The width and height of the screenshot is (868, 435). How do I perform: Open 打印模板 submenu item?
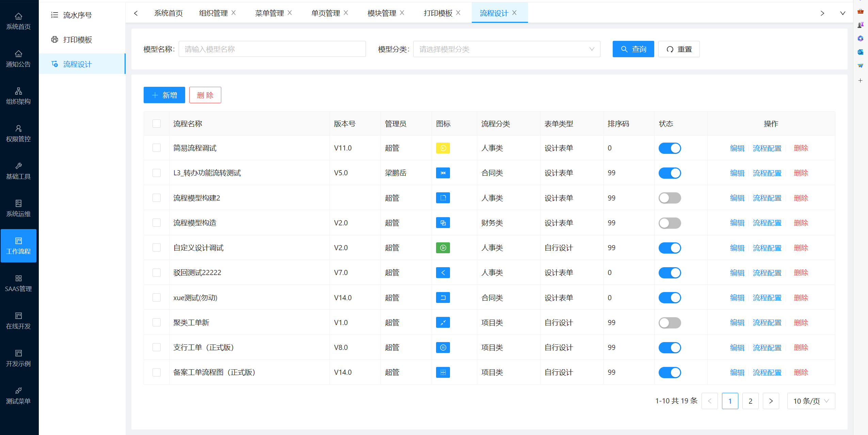pos(82,39)
